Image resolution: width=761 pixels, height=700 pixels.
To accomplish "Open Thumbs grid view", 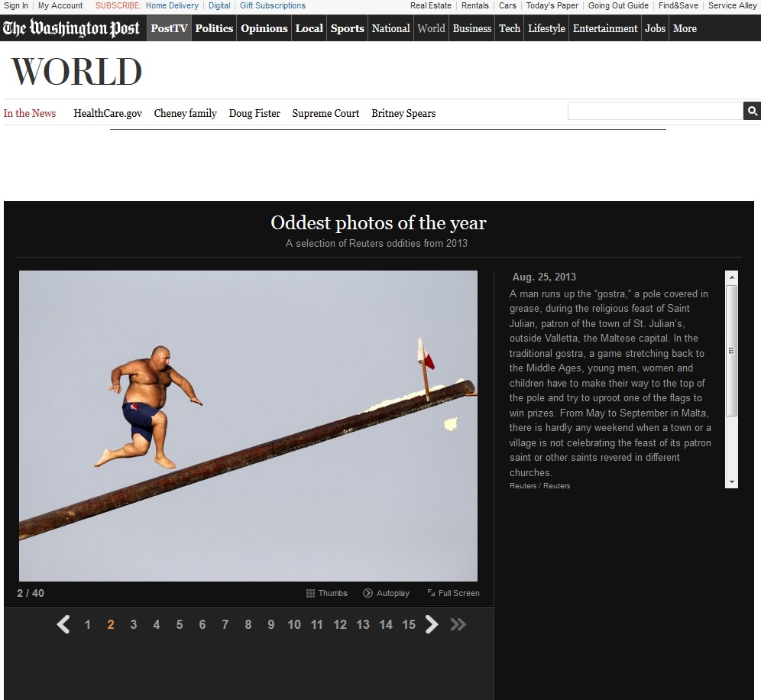I will (326, 593).
